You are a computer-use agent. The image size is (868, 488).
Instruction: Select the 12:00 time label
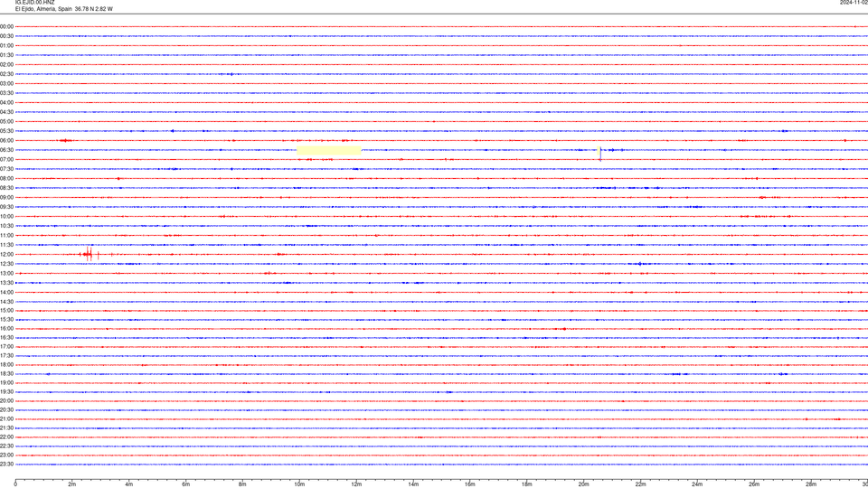pyautogui.click(x=6, y=255)
